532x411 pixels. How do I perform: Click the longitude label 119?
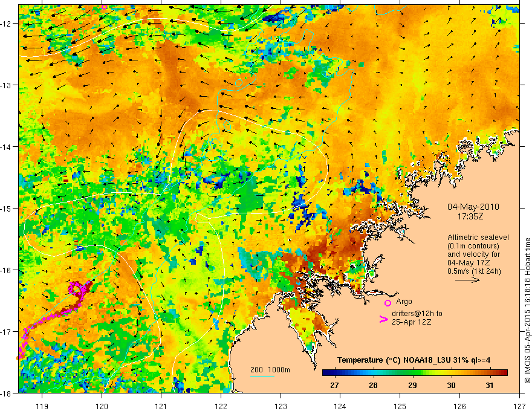coord(42,406)
